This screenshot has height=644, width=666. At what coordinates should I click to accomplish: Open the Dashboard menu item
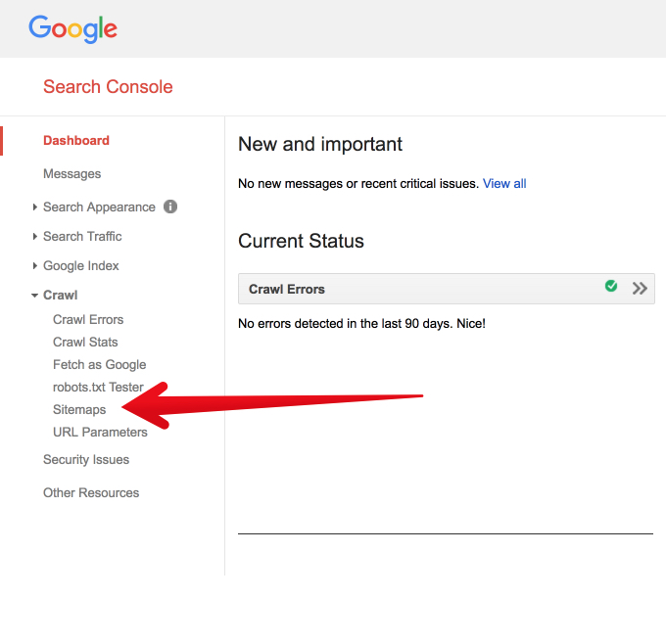(x=76, y=141)
